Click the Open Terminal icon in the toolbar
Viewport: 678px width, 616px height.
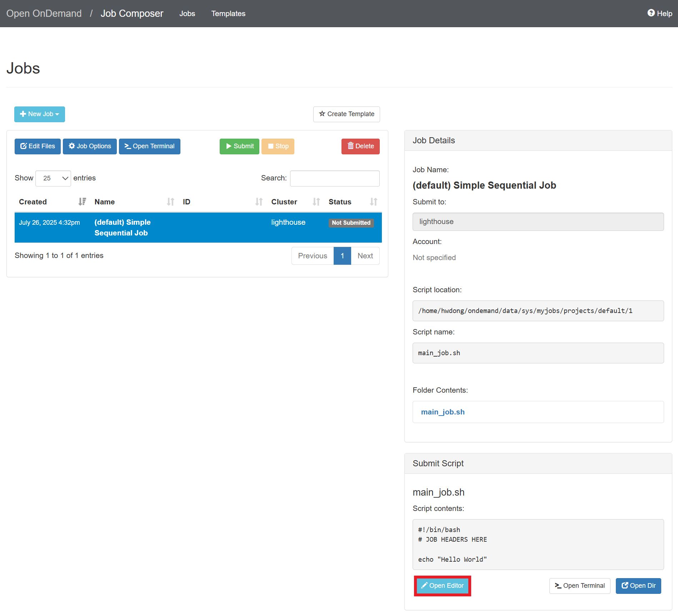[128, 146]
